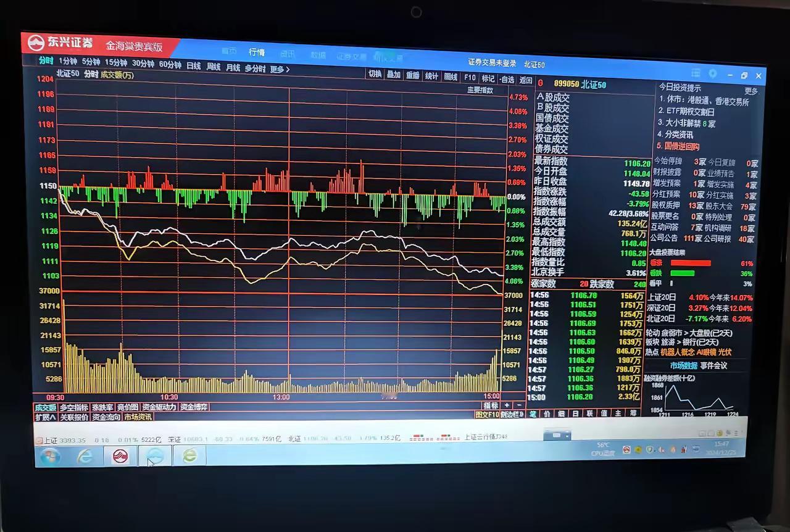This screenshot has width=790, height=532.
Task: Click the 东兴证券 logo icon
Action: pos(36,43)
